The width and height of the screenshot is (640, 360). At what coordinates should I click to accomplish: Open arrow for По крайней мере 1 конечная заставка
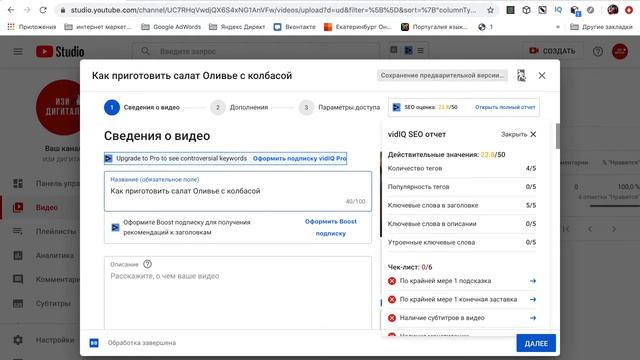533,299
